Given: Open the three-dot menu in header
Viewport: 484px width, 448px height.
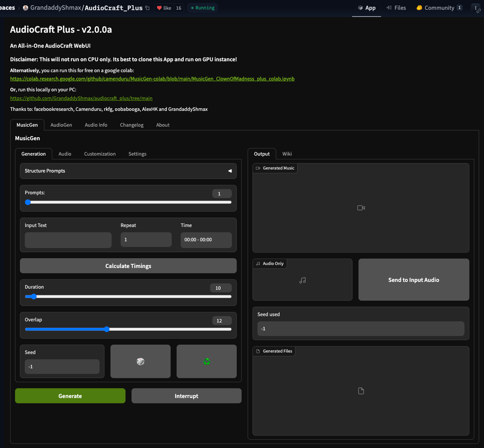Looking at the screenshot, I should point(476,8).
